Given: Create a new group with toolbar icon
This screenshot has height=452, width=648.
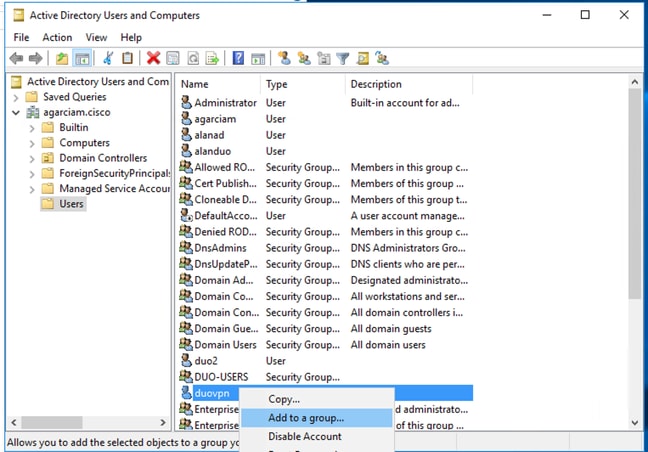Looking at the screenshot, I should [x=304, y=58].
